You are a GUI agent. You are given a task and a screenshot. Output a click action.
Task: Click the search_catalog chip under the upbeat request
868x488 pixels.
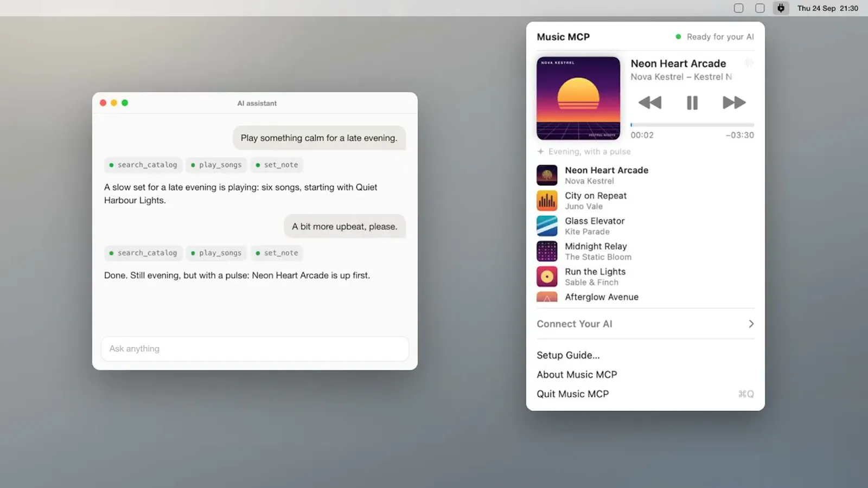click(x=143, y=253)
